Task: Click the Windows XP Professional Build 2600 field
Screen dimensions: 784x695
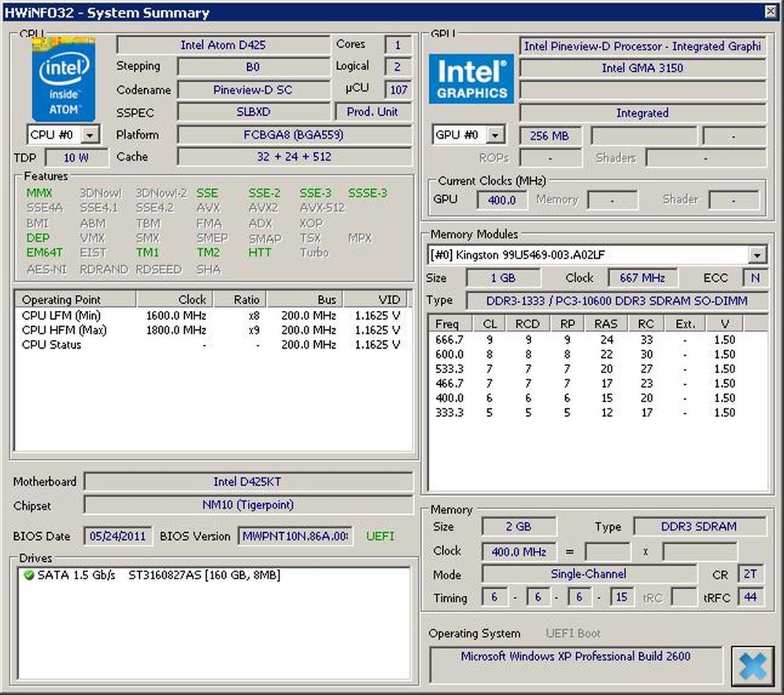Action: pos(575,664)
